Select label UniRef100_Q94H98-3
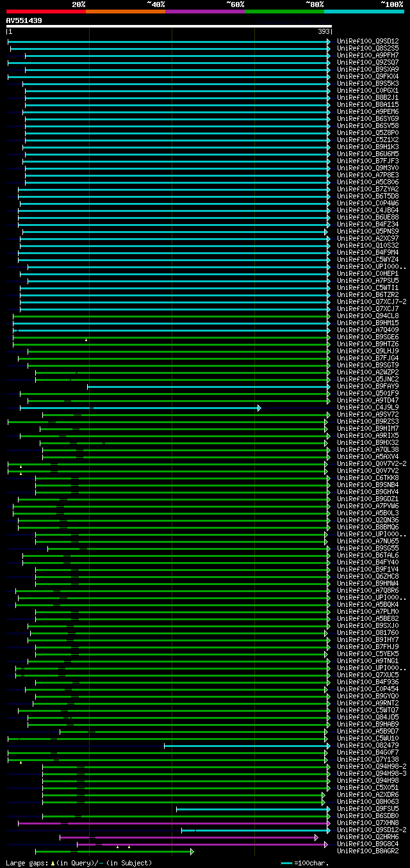Image resolution: width=410 pixels, height=868 pixels. coord(372,774)
